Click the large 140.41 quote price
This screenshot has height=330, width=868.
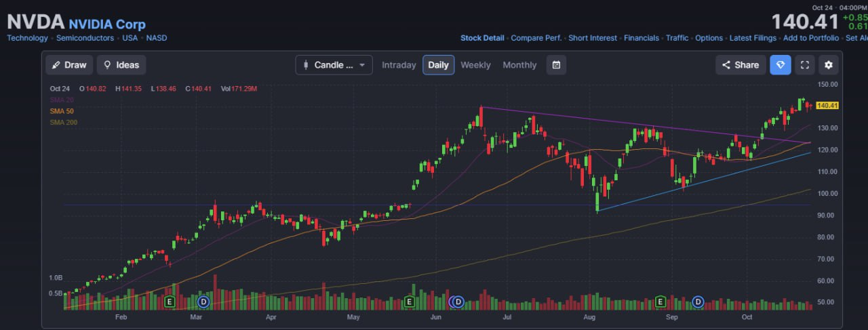pyautogui.click(x=806, y=22)
